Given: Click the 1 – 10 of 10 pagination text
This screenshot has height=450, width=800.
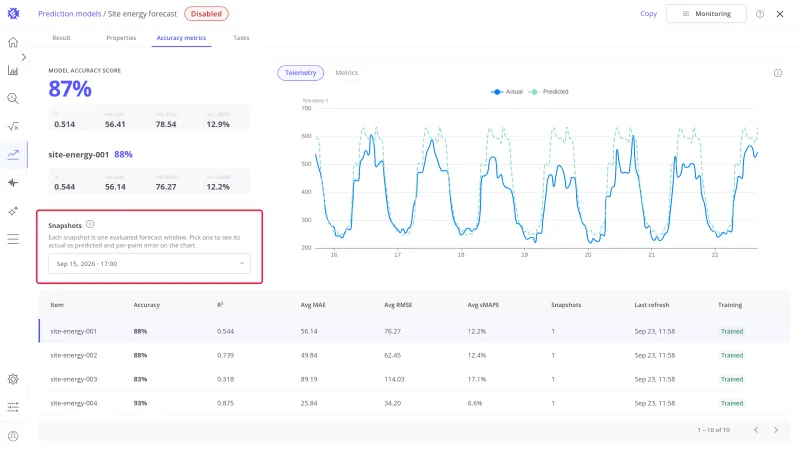Looking at the screenshot, I should point(713,430).
